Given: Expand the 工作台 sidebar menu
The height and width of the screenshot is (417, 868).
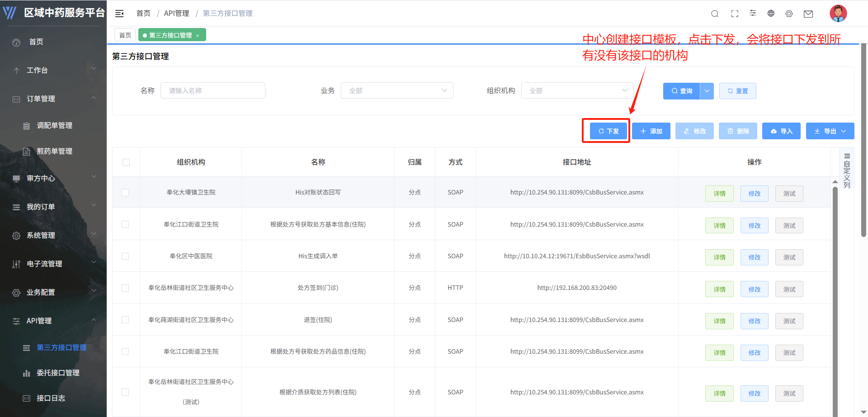Looking at the screenshot, I should [x=94, y=69].
